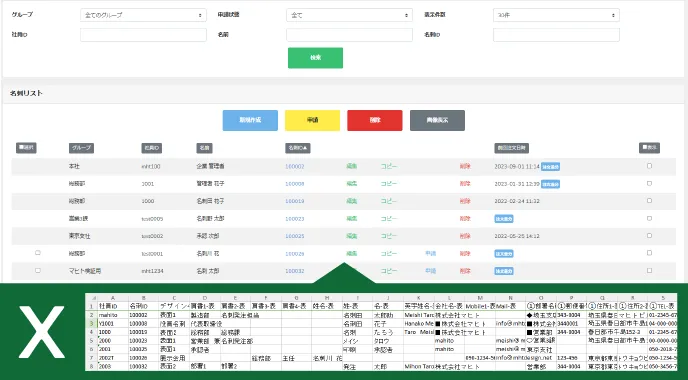Click 編集 edit link for row 100008
The height and width of the screenshot is (380, 688).
351,184
